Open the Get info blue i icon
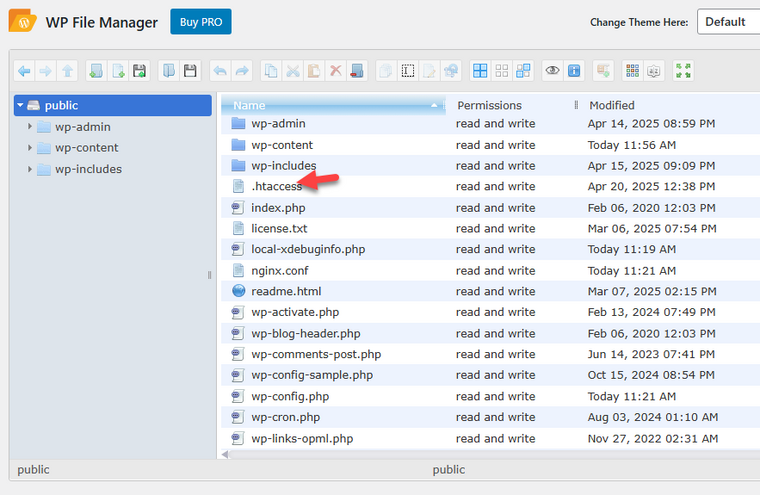The image size is (760, 495). point(574,71)
